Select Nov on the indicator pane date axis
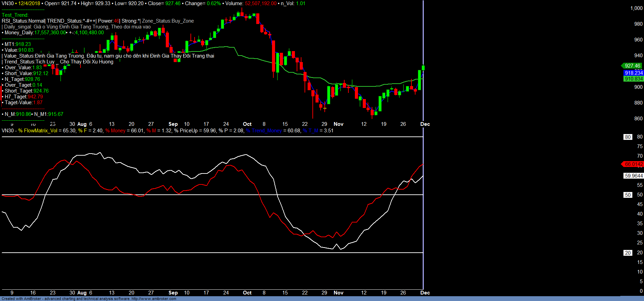The height and width of the screenshot is (301, 644). tap(338, 293)
